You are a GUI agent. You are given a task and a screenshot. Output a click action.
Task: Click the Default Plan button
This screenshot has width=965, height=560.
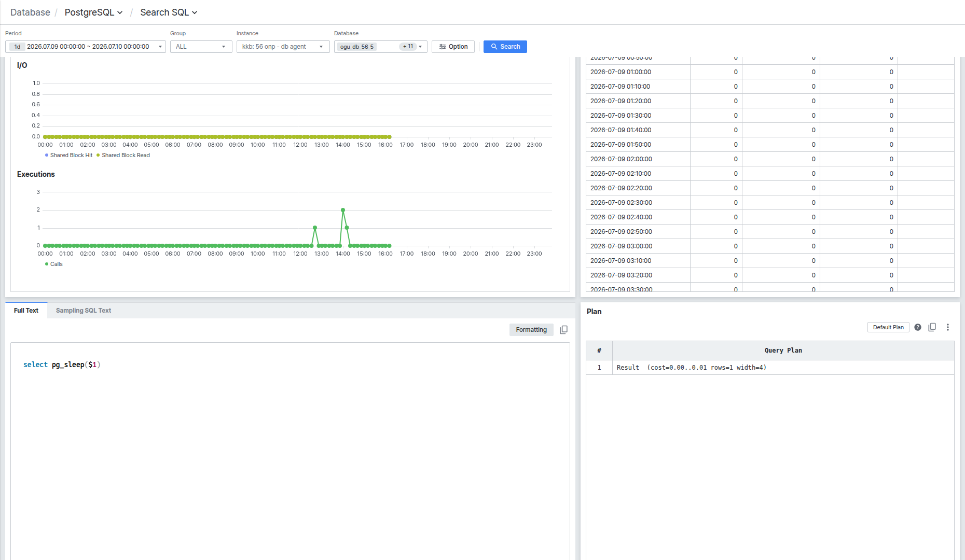[888, 327]
